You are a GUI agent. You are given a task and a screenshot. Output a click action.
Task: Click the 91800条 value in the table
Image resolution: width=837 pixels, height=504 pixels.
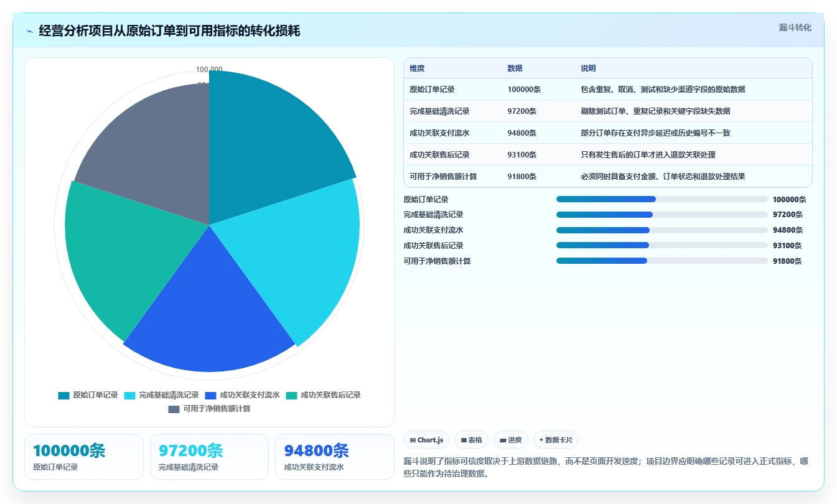(522, 177)
